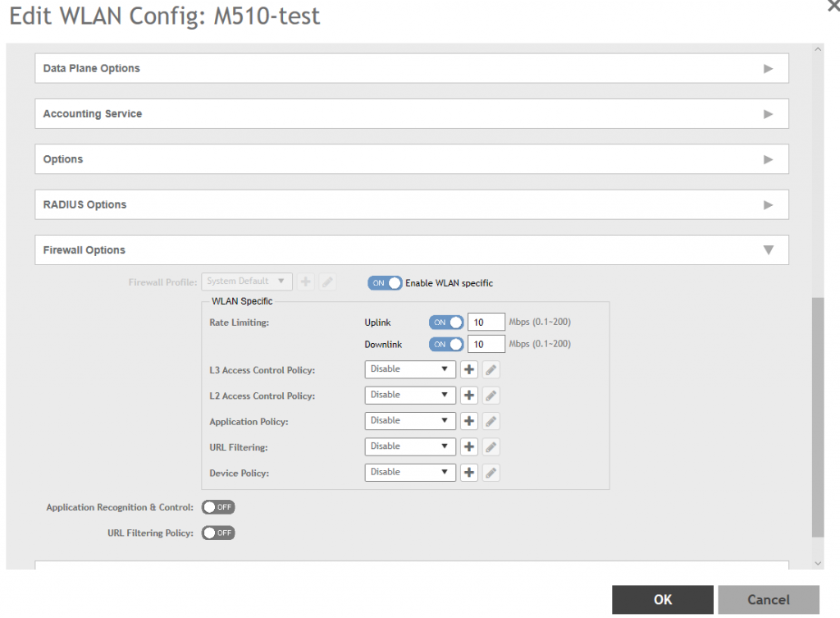Viewport: 840px width, 618px height.
Task: Toggle Enable WLAN specific switch
Action: tap(385, 283)
